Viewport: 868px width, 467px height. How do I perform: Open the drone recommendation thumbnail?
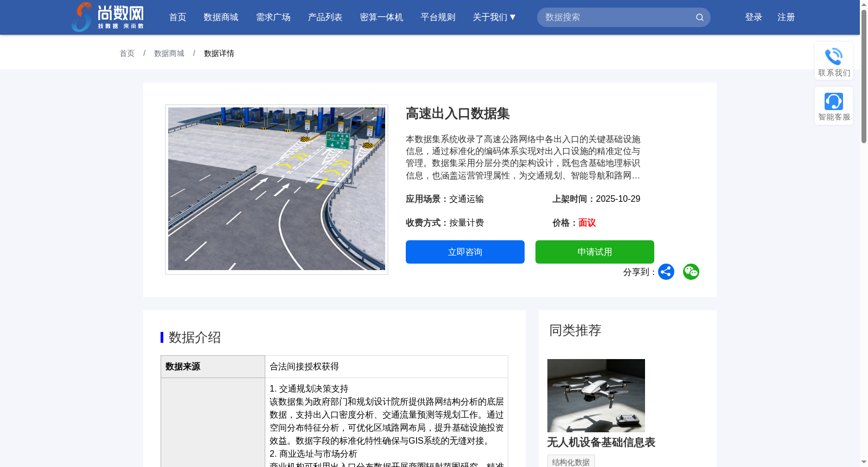click(596, 395)
